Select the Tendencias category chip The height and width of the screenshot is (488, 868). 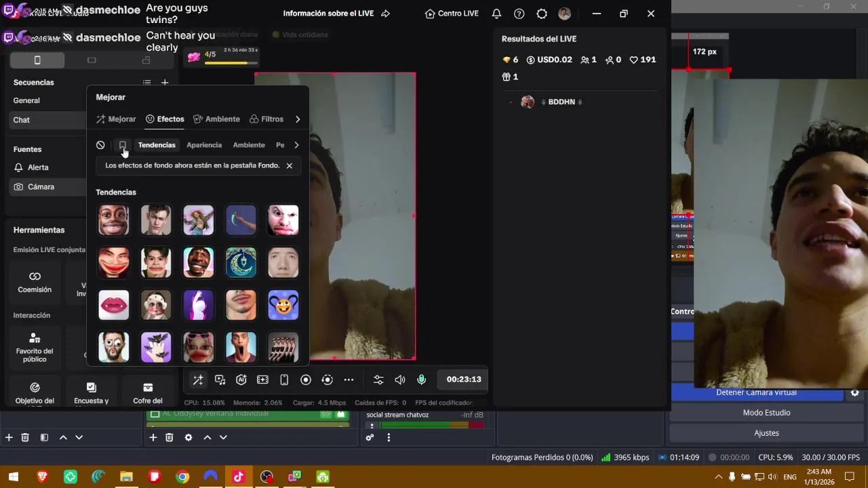click(x=157, y=145)
